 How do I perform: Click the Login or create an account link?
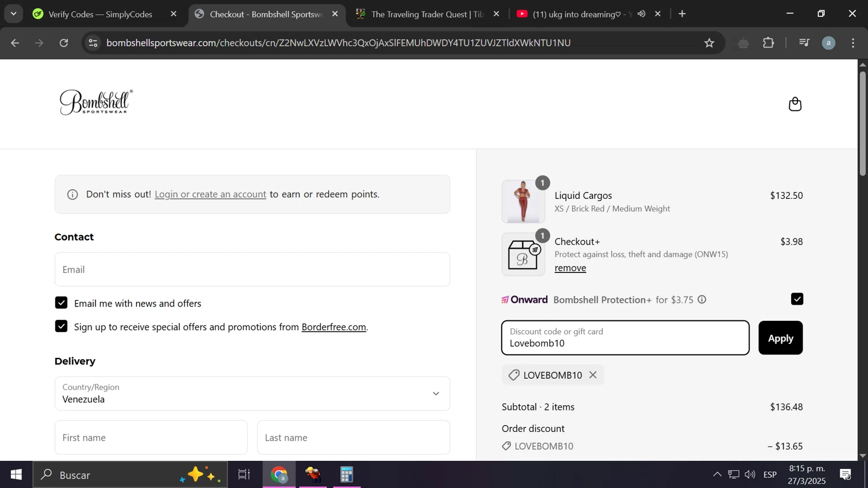tap(211, 194)
